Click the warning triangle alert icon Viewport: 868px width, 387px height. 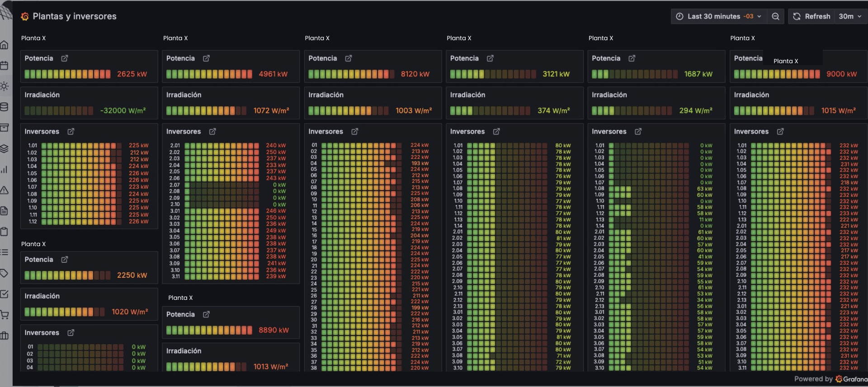(5, 190)
